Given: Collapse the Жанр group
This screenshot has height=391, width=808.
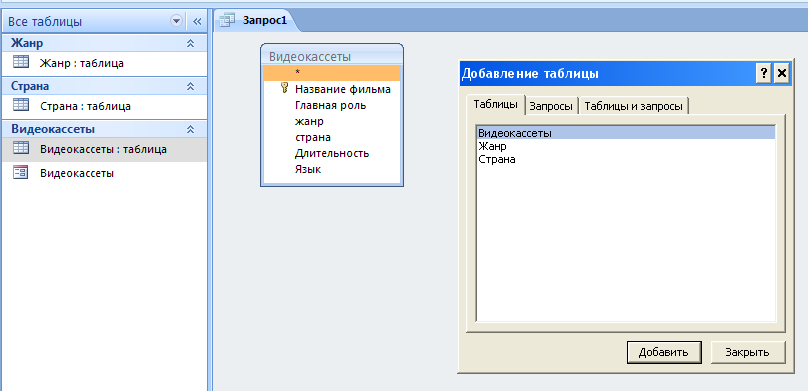Looking at the screenshot, I should pyautogui.click(x=190, y=43).
